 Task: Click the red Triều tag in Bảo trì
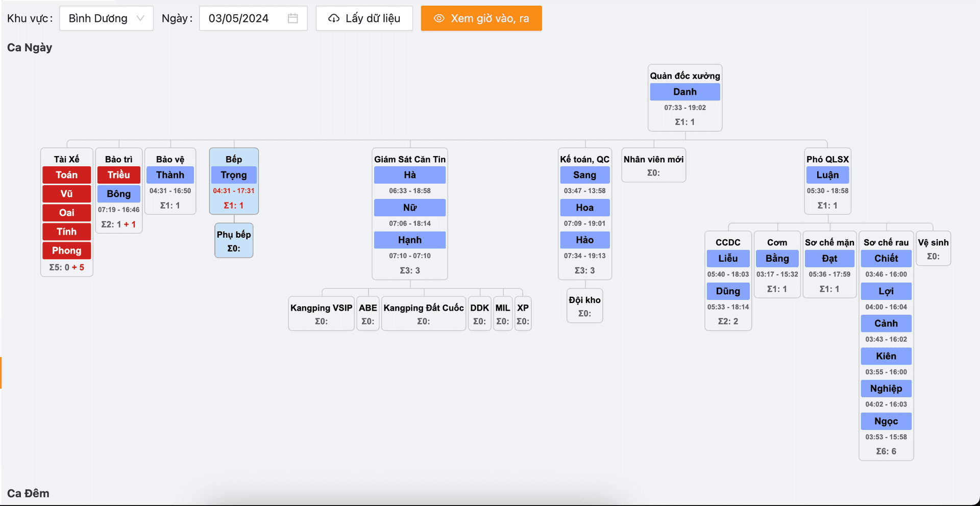coord(118,175)
